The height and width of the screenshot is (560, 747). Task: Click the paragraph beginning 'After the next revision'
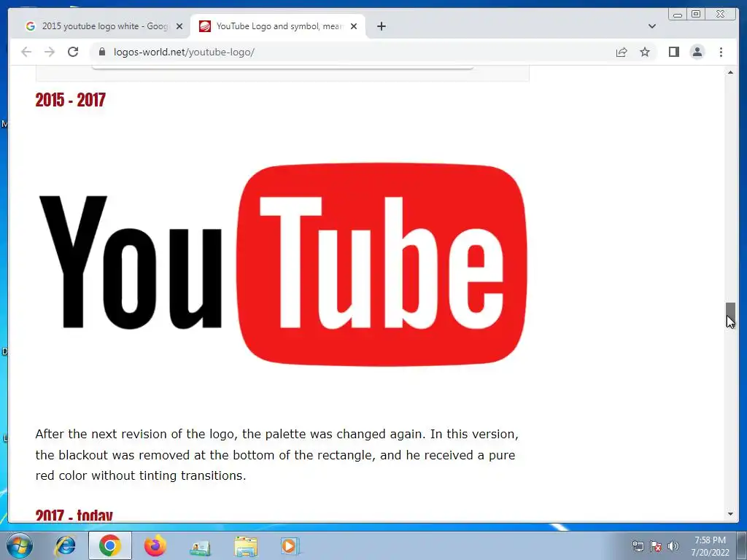pyautogui.click(x=276, y=455)
